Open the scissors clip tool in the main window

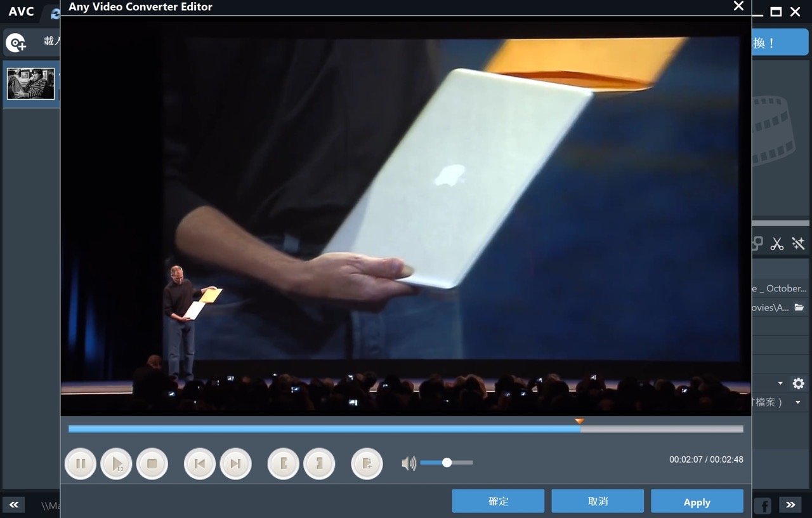(777, 244)
